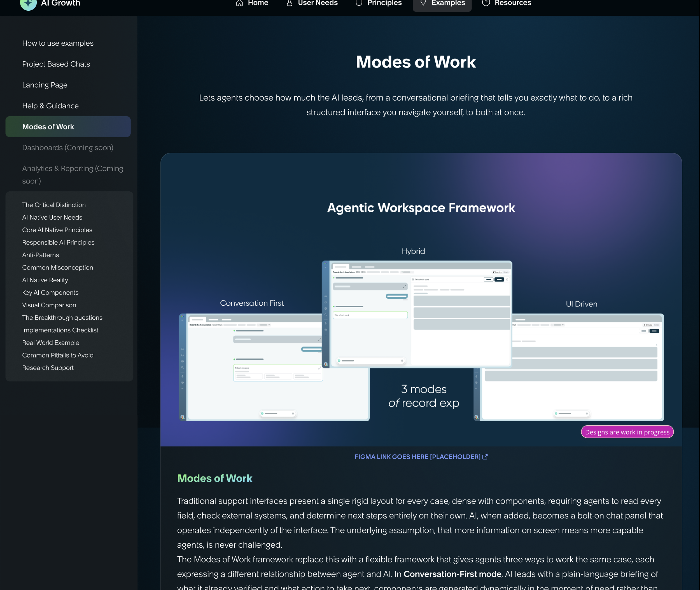
Task: Click the Hybrid mode mockup thumbnail
Action: pyautogui.click(x=417, y=314)
